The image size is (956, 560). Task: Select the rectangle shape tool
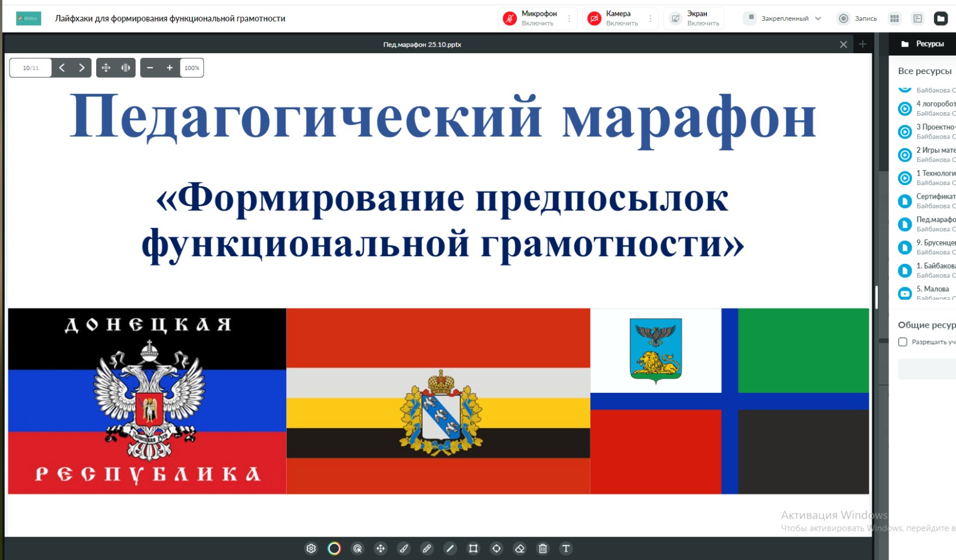coord(473,549)
